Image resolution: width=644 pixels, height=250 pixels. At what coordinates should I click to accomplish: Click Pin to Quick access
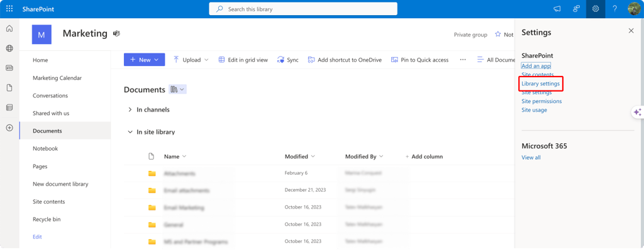419,60
